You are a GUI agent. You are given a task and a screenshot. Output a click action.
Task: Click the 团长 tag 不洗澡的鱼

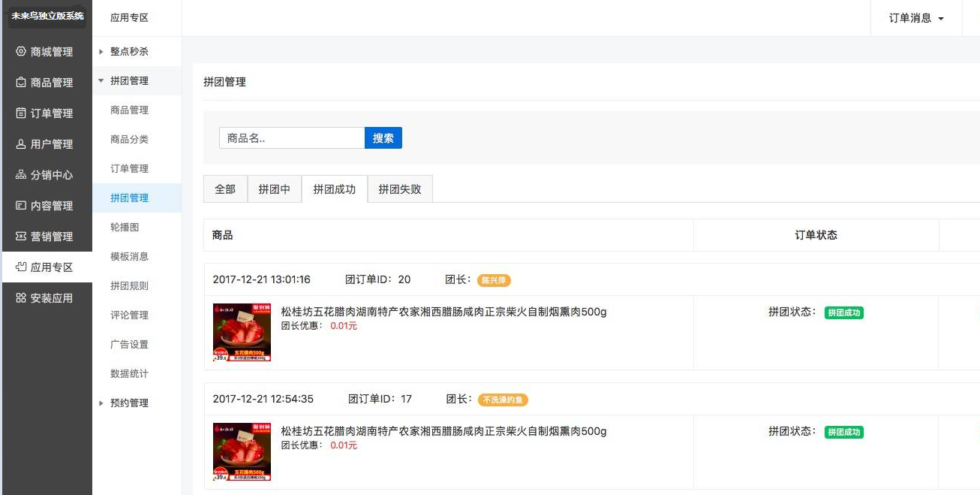coord(503,400)
